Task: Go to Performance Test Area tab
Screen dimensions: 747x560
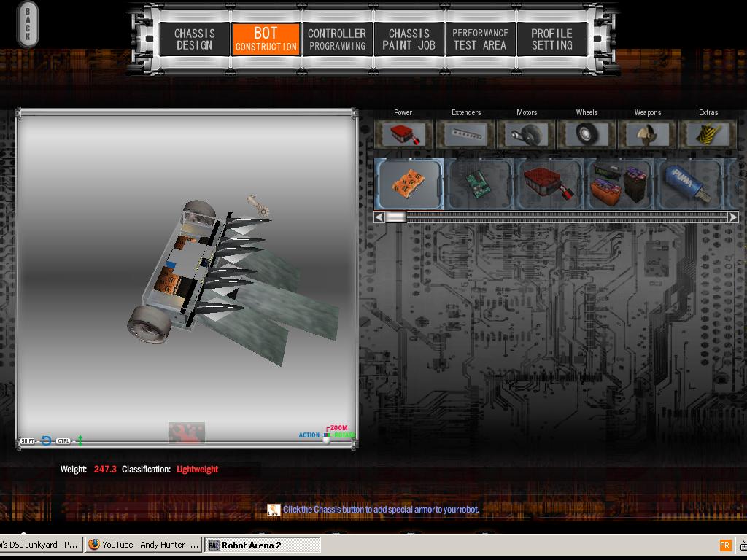Action: click(x=480, y=39)
